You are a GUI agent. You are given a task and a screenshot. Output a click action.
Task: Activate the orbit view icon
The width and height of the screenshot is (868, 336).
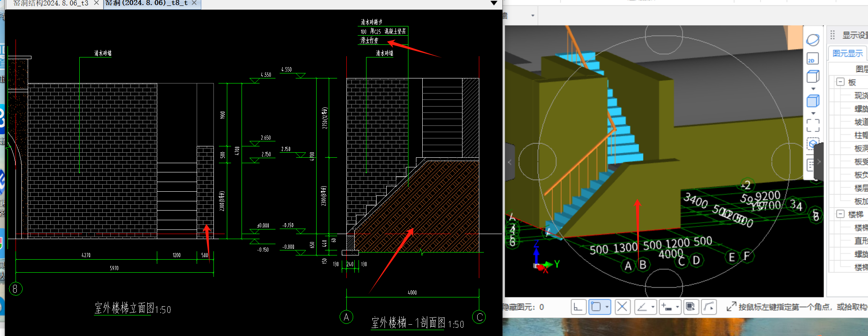coord(813,40)
